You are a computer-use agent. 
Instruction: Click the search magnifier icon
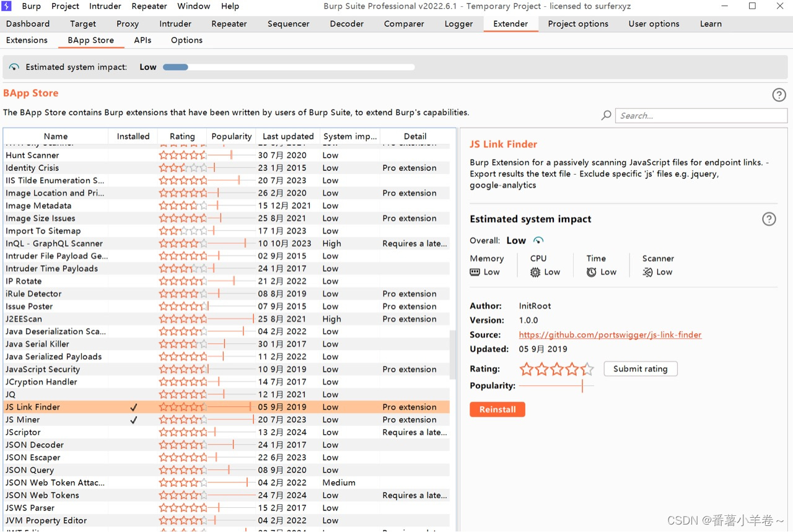[607, 115]
